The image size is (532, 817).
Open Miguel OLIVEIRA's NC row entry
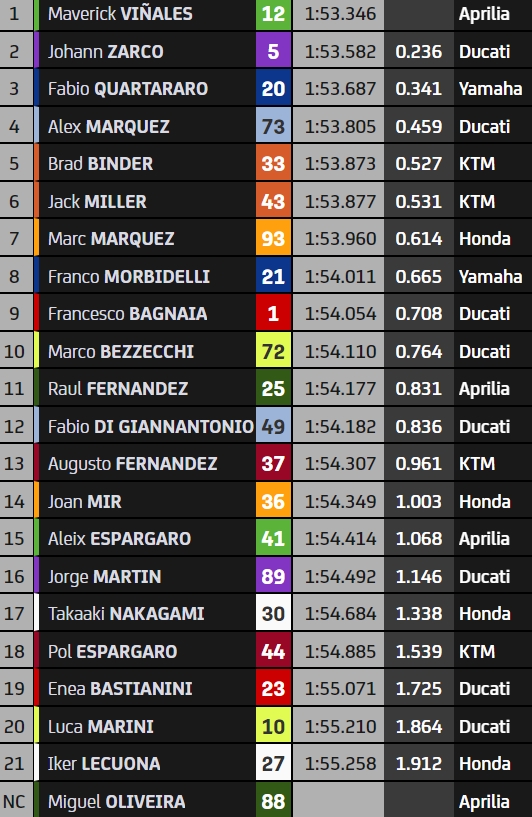click(266, 800)
